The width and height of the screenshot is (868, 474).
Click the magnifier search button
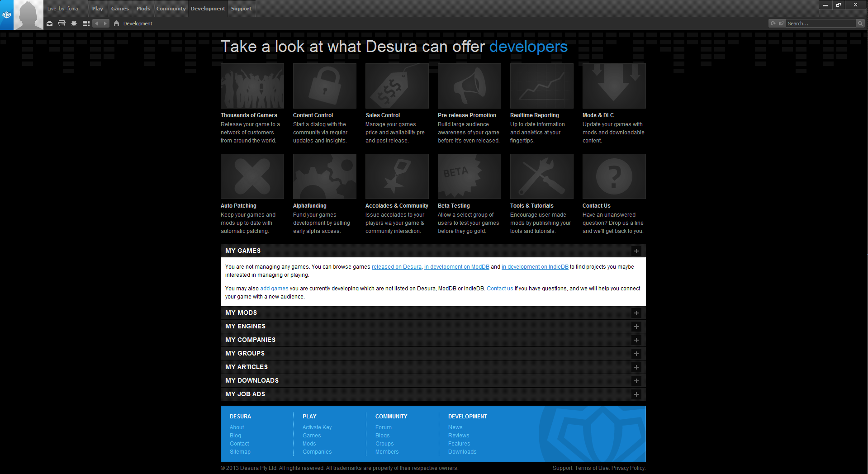[x=860, y=24]
